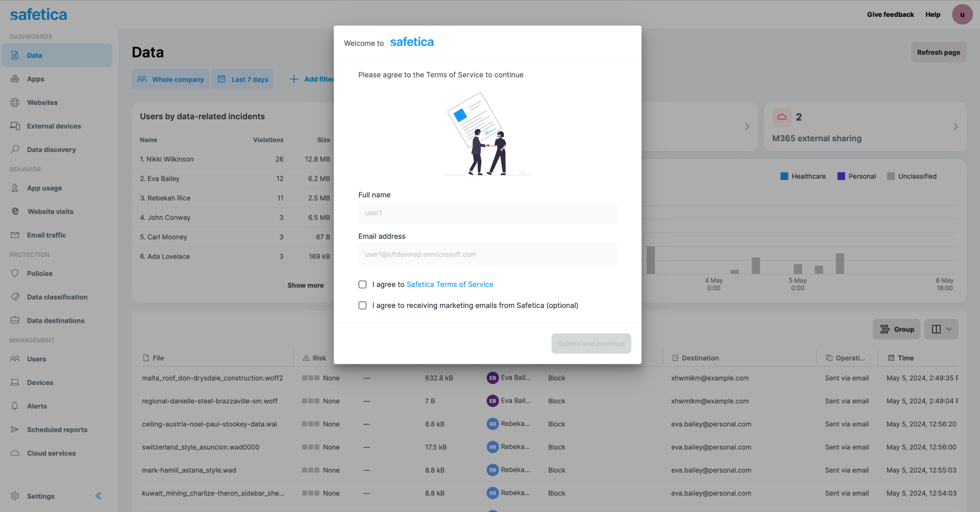Open the External devices icon

pyautogui.click(x=15, y=125)
